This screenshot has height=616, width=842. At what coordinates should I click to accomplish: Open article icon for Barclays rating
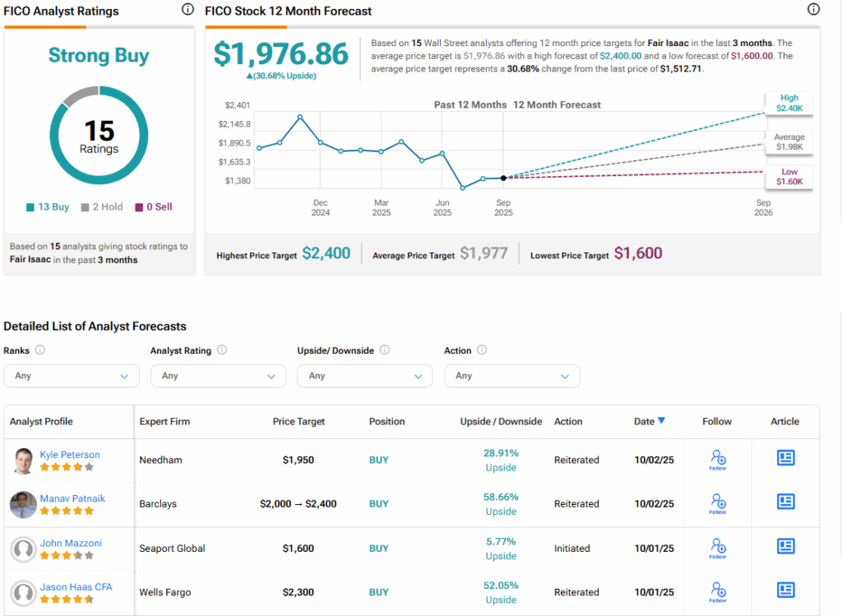point(785,502)
